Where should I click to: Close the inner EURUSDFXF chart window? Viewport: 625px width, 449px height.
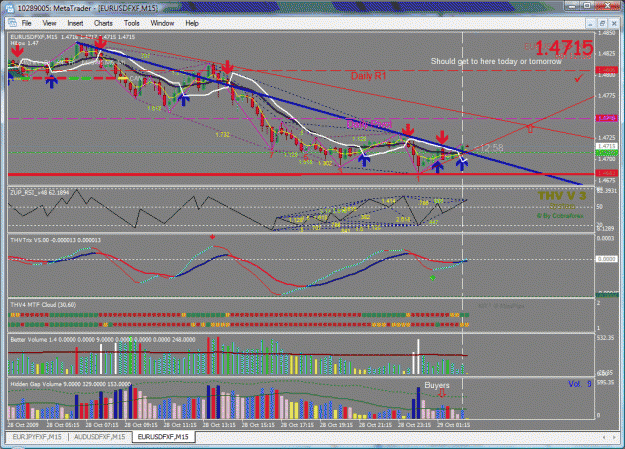(614, 23)
